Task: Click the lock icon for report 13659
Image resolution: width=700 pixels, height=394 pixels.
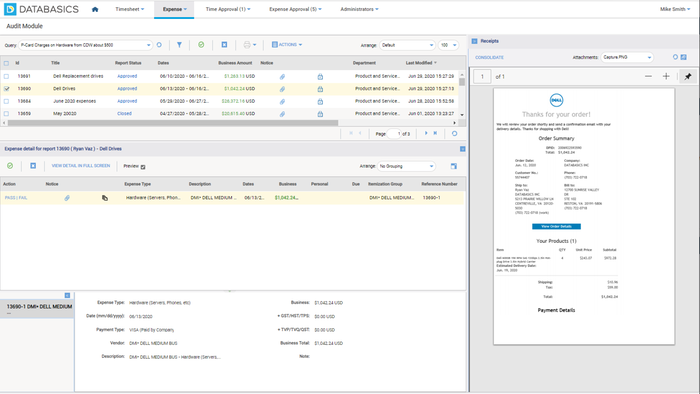Action: (320, 114)
